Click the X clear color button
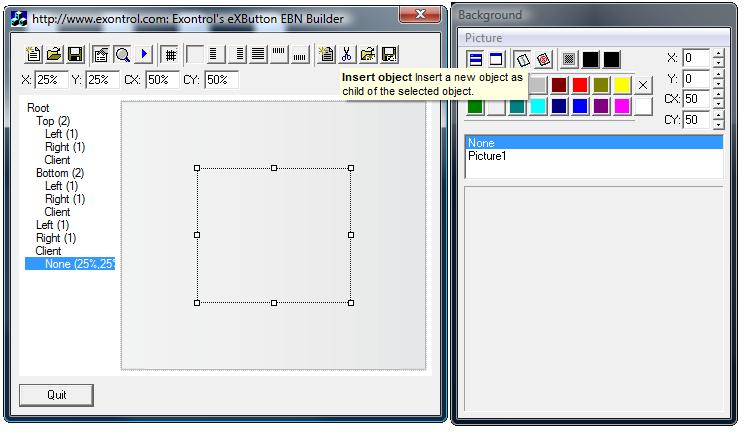 (643, 85)
